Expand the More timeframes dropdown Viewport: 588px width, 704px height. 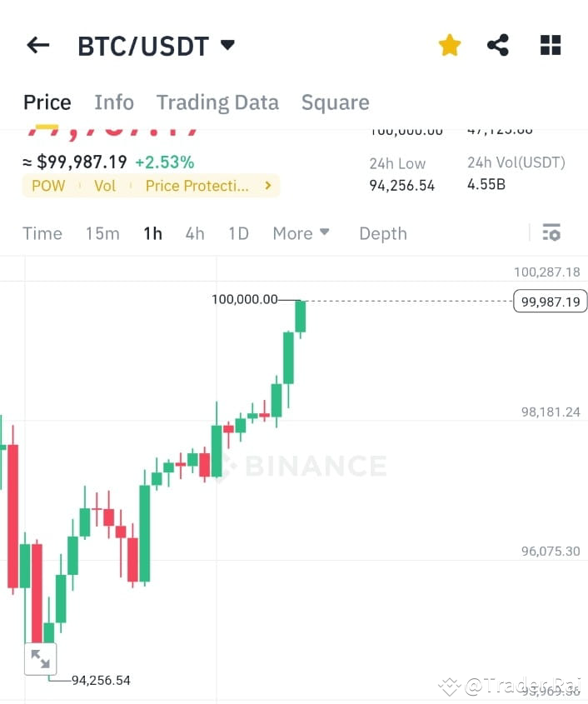301,233
